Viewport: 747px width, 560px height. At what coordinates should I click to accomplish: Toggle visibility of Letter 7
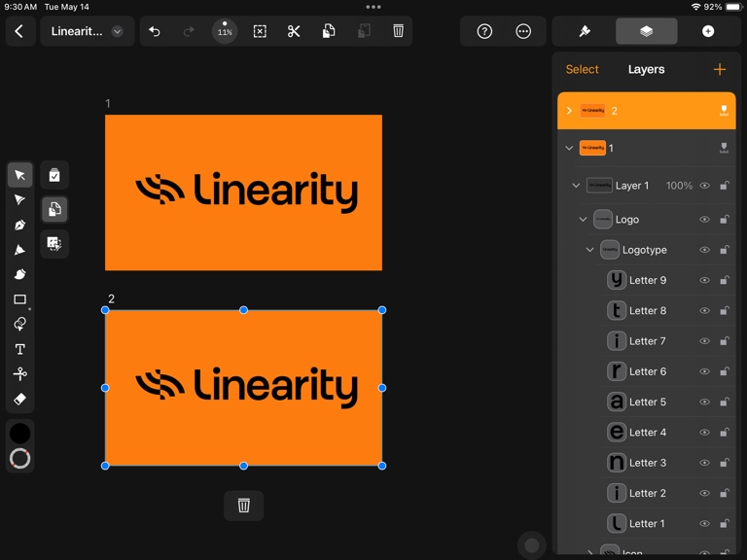click(704, 341)
